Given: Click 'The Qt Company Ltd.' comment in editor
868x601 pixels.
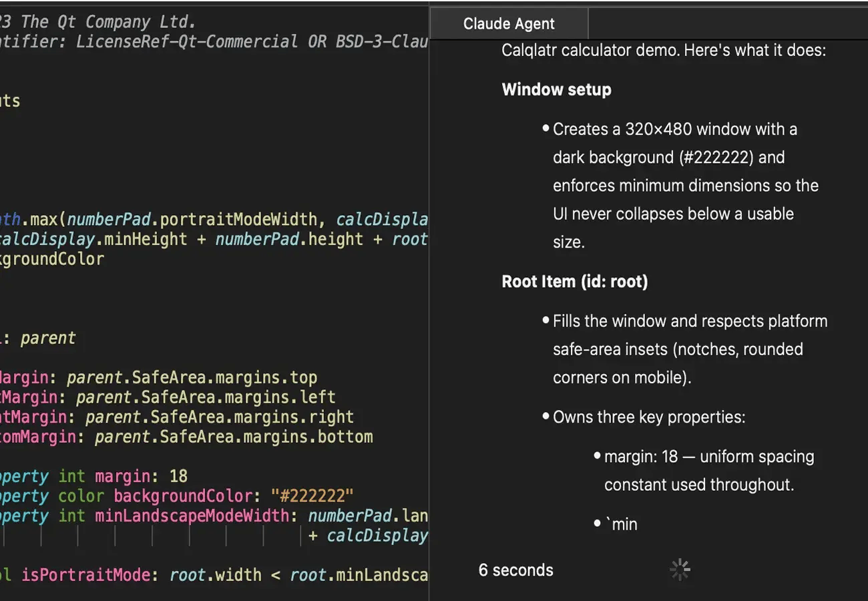Looking at the screenshot, I should [108, 22].
